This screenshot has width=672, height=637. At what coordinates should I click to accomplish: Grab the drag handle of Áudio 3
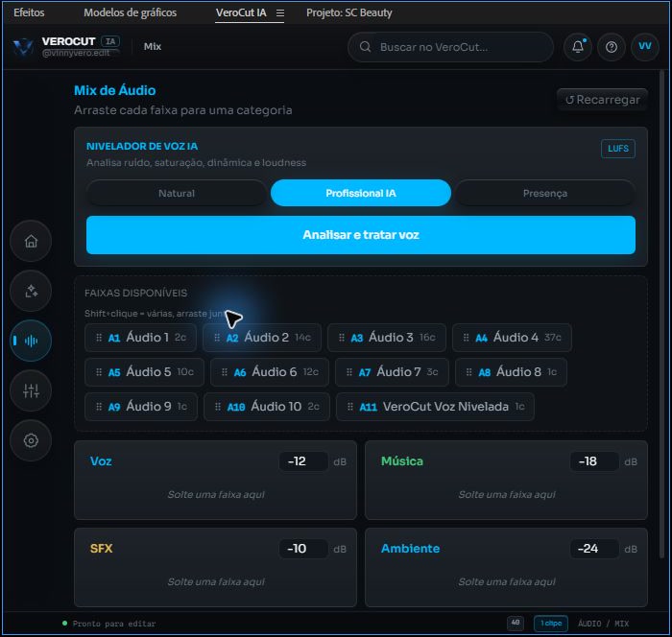click(x=342, y=338)
